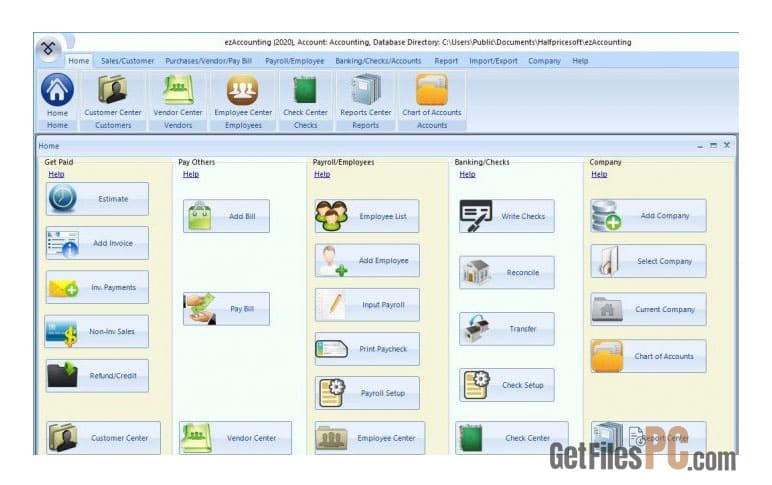The height and width of the screenshot is (485, 772).
Task: Click Help link under Payroll/Employees
Action: click(322, 174)
